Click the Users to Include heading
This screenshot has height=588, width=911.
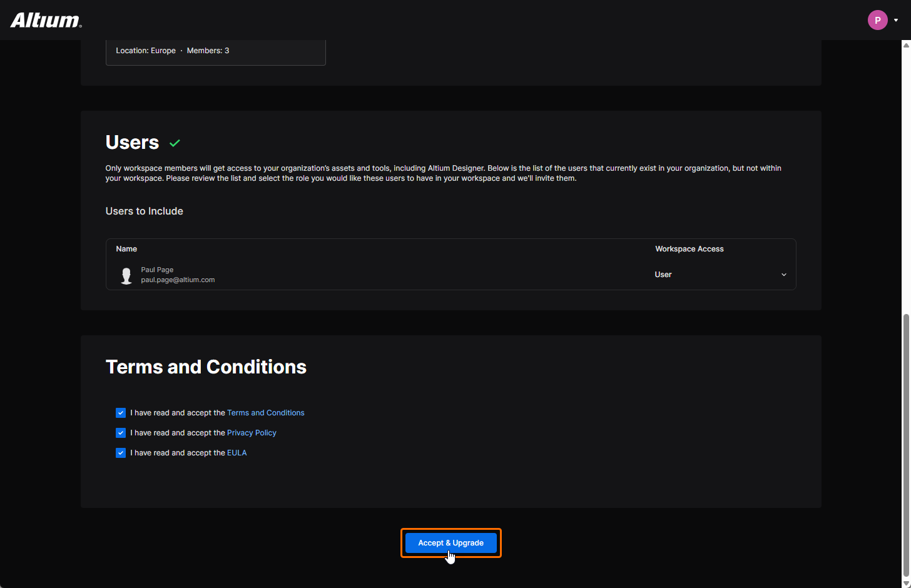[145, 211]
